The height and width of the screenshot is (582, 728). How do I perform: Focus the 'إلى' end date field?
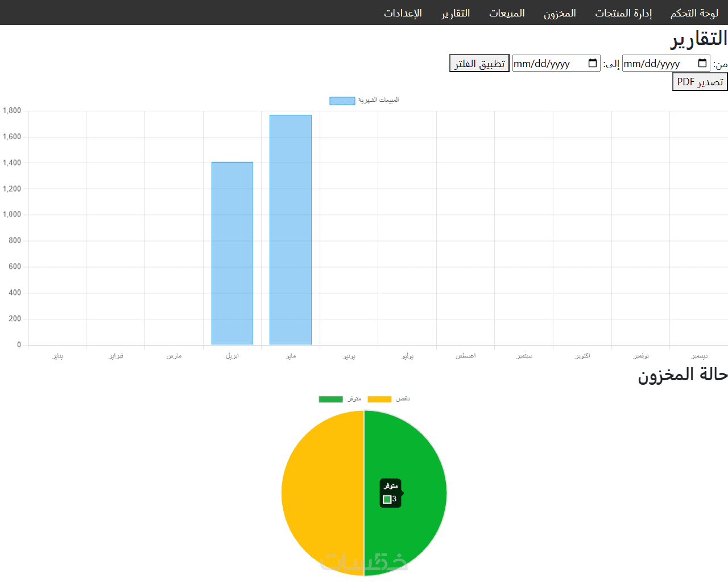(x=556, y=63)
